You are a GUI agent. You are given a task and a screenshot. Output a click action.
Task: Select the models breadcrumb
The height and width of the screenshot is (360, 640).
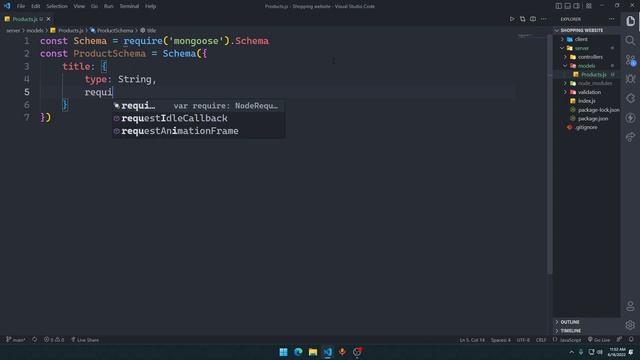pos(35,30)
